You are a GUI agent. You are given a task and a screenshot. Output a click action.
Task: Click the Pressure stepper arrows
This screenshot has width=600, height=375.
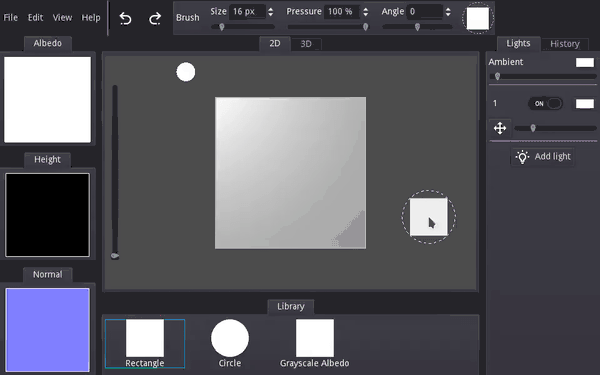point(365,12)
